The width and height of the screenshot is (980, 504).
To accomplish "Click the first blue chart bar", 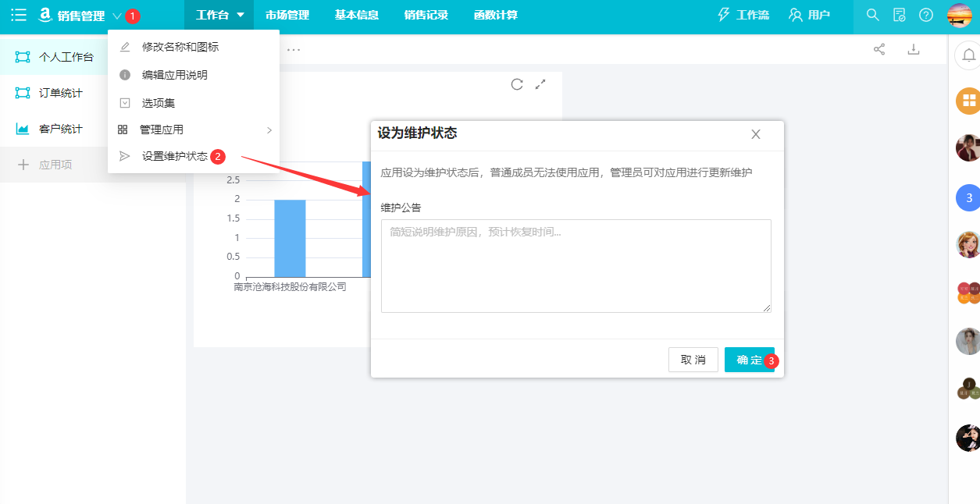I will tap(289, 238).
